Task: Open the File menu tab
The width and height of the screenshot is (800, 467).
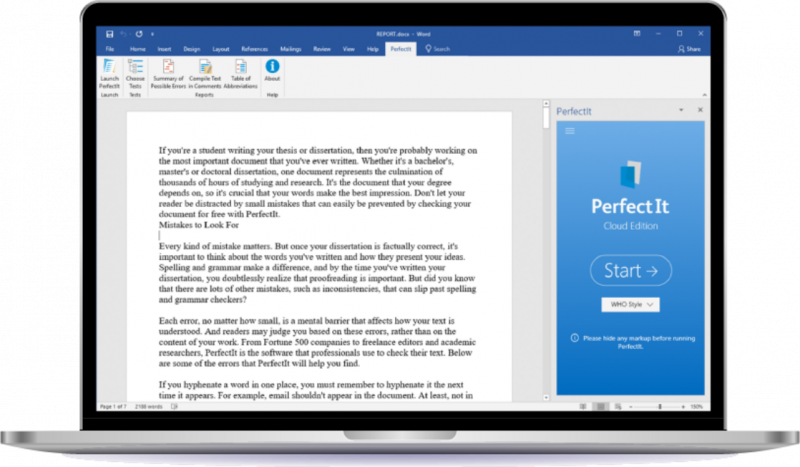Action: pos(110,48)
